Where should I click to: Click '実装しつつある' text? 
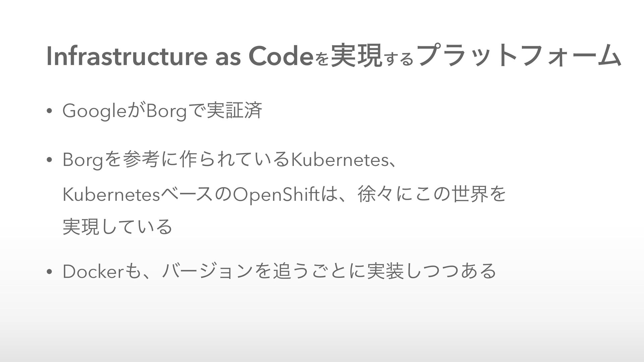pos(431,271)
